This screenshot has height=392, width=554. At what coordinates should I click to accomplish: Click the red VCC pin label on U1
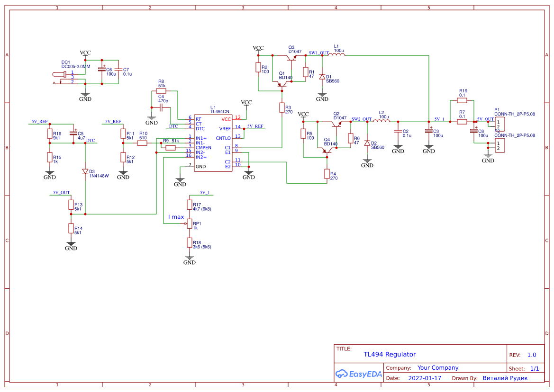pyautogui.click(x=226, y=119)
